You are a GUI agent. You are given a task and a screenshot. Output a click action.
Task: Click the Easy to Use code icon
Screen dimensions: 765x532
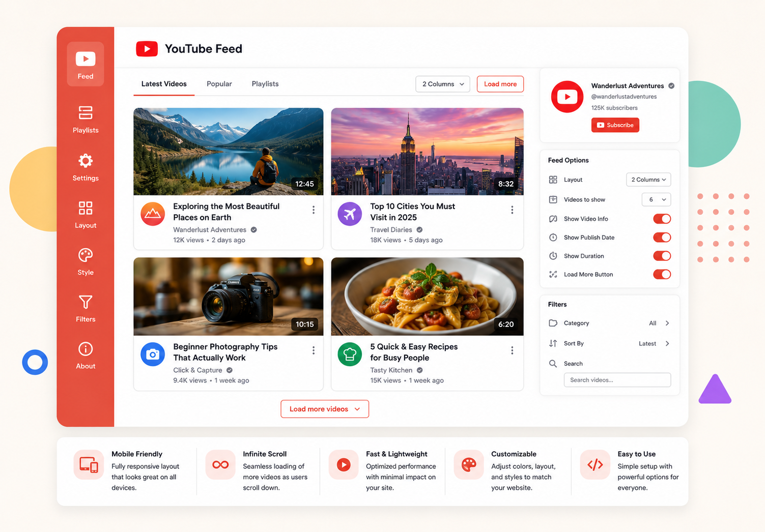point(595,465)
